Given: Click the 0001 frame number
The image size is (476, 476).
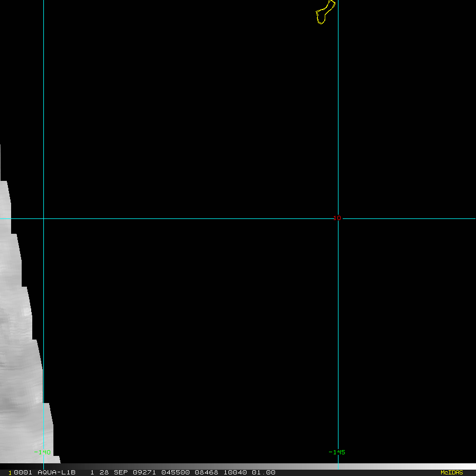Looking at the screenshot, I should coord(23,472).
